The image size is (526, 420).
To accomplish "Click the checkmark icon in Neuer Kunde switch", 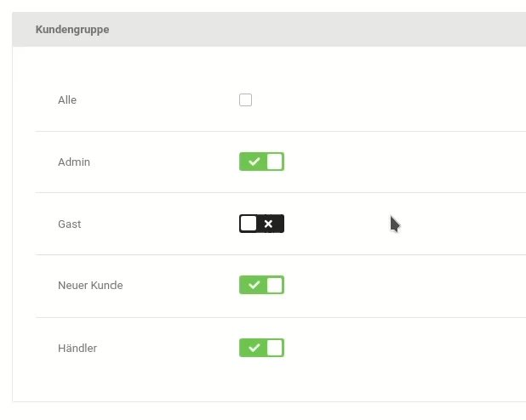I will coord(254,285).
